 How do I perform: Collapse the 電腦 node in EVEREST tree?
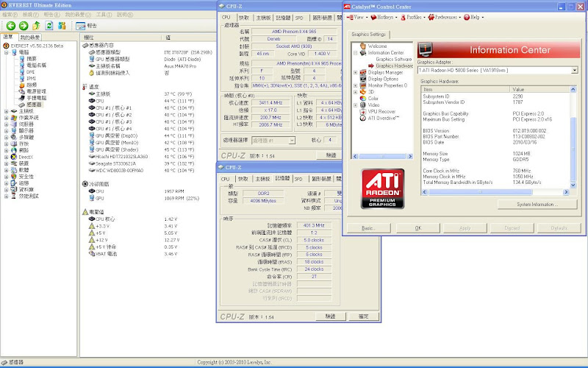point(7,52)
